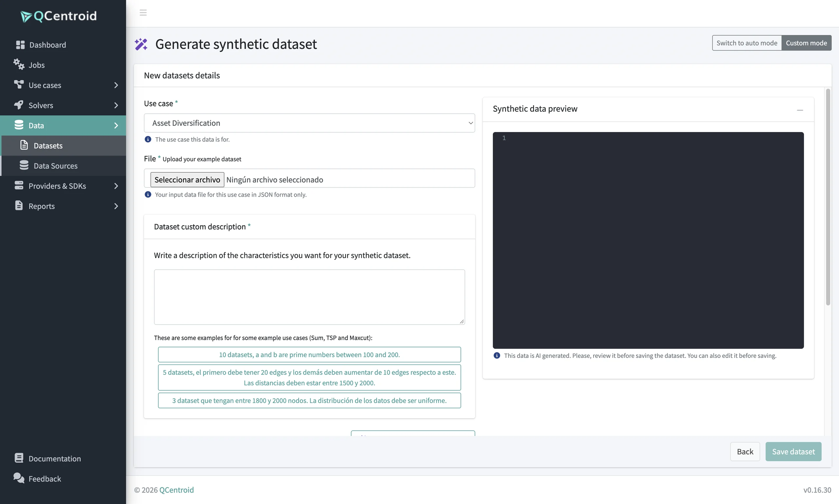The width and height of the screenshot is (839, 504).
Task: Collapse the Data submenu chevron
Action: [116, 125]
